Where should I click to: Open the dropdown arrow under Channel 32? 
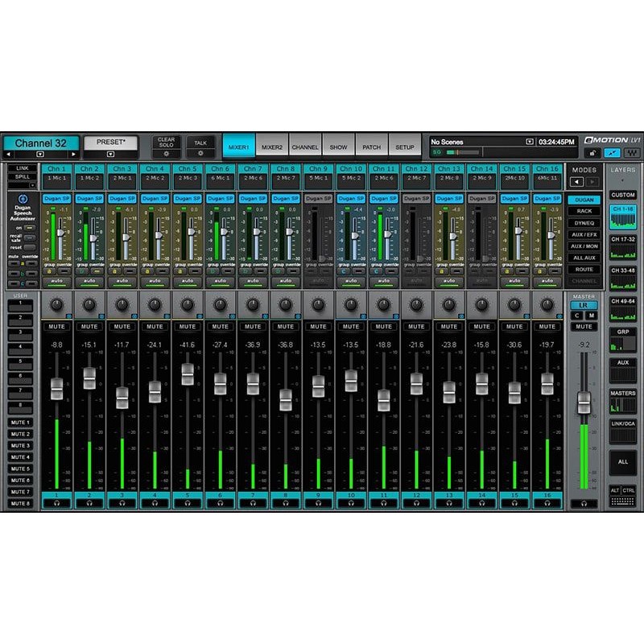[x=40, y=154]
